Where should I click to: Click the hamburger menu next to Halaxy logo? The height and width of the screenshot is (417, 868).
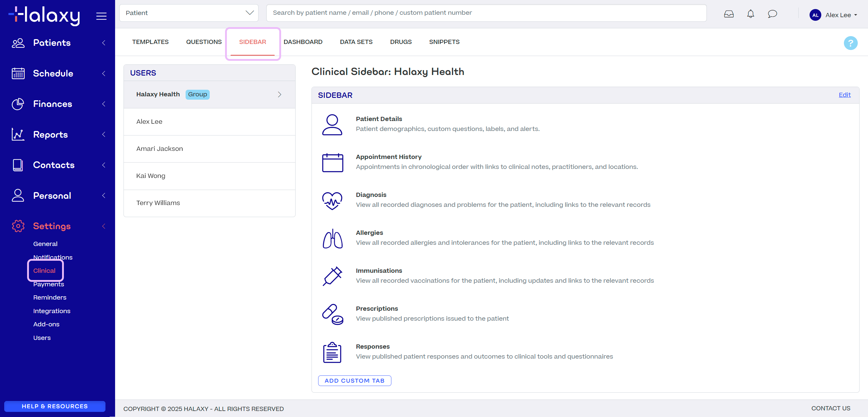[x=102, y=16]
